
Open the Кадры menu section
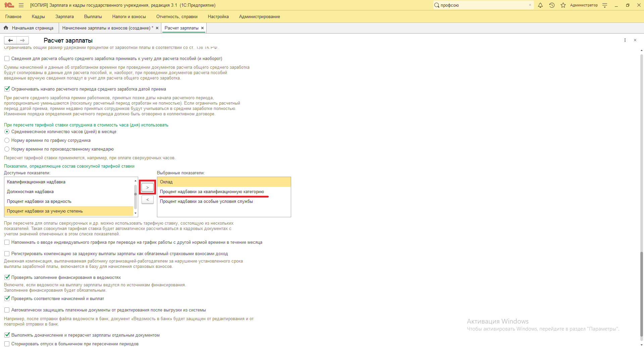pos(38,17)
